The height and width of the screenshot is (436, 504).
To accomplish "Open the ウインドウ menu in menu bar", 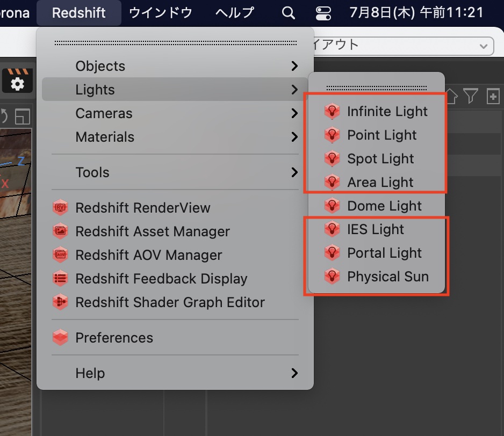I will (160, 13).
